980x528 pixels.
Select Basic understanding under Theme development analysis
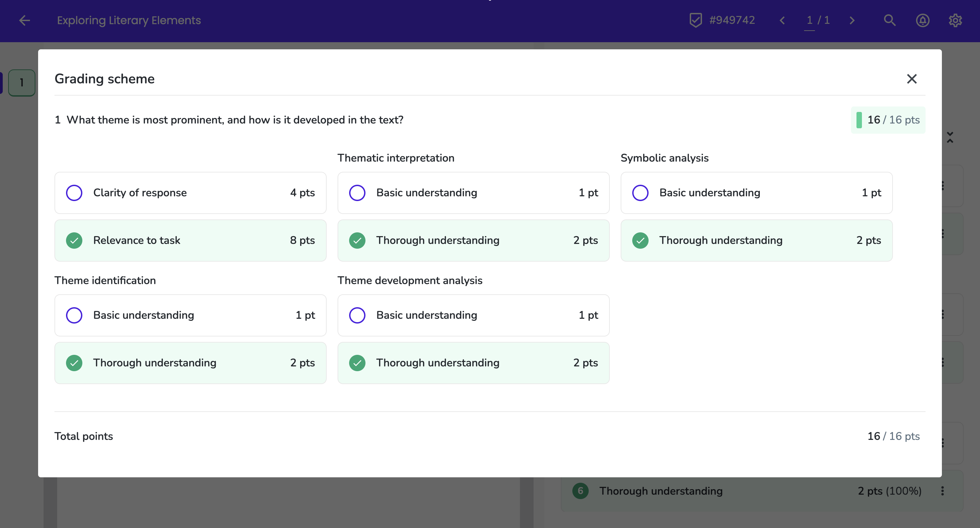tap(473, 315)
